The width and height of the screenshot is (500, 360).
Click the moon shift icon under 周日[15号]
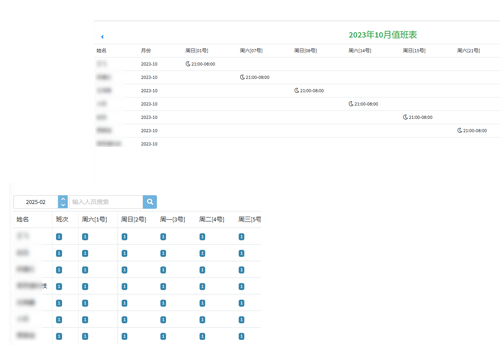click(x=405, y=117)
